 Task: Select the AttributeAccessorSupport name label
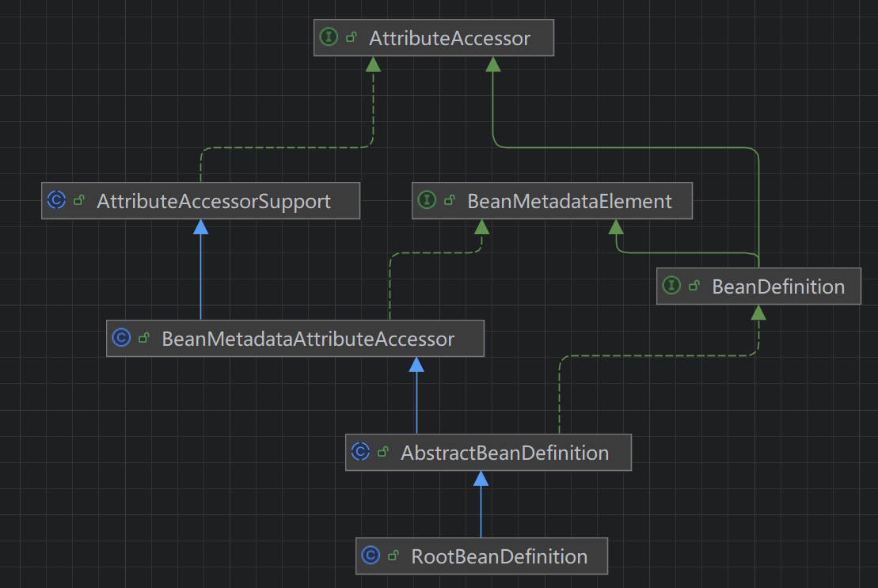[x=214, y=201]
